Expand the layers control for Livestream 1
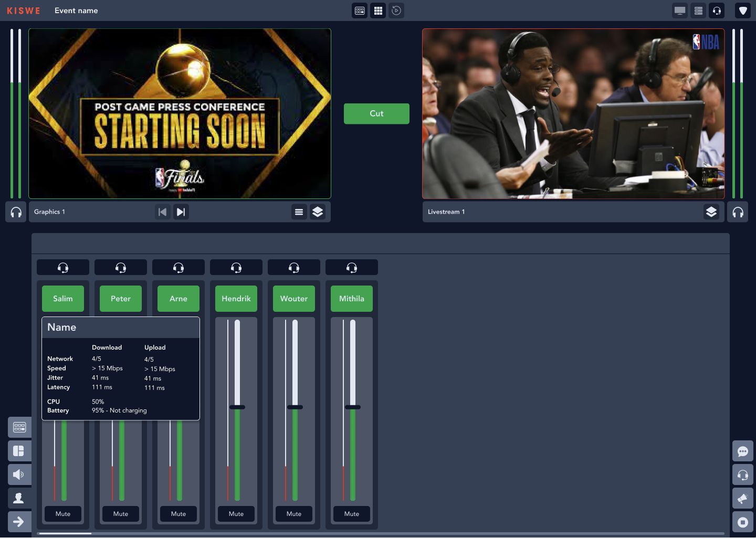Screen dimensions: 756x538 point(711,212)
